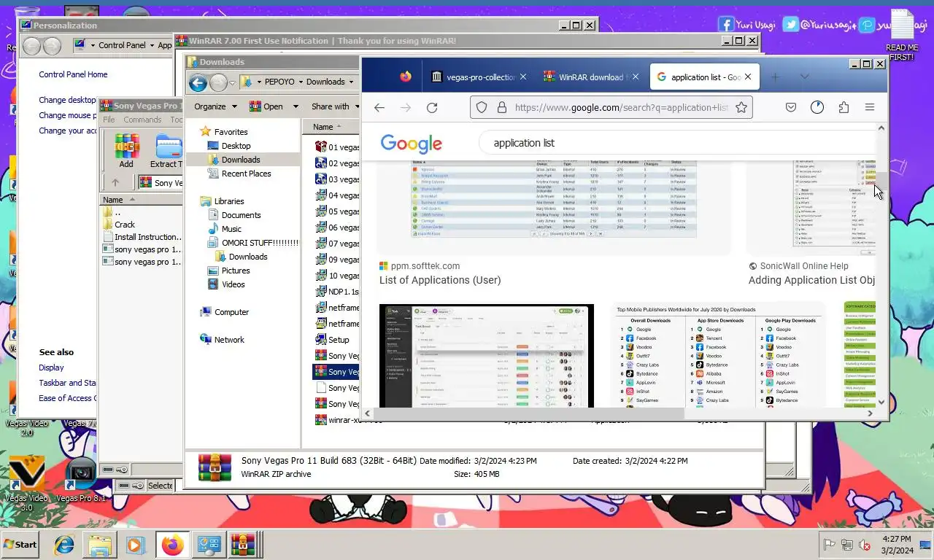Open Firefox View from the tab bar

tap(406, 77)
